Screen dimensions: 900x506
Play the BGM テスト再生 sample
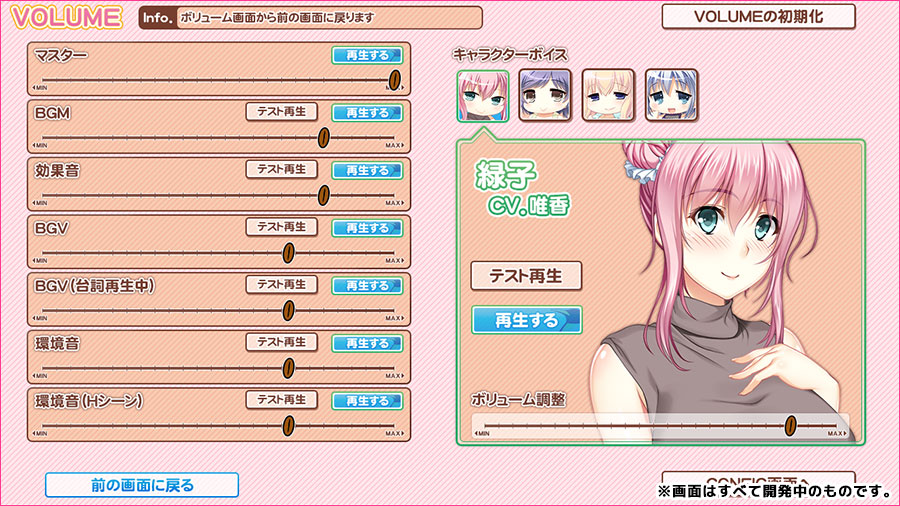click(282, 112)
